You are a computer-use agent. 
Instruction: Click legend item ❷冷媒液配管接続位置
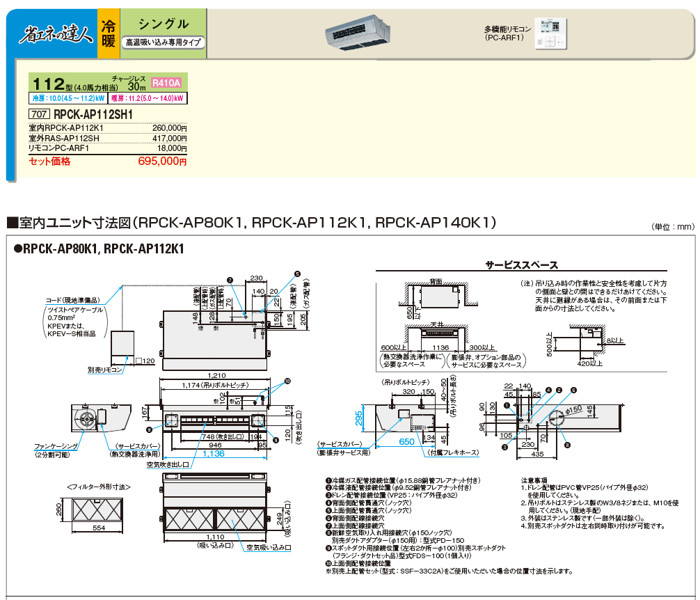click(398, 487)
